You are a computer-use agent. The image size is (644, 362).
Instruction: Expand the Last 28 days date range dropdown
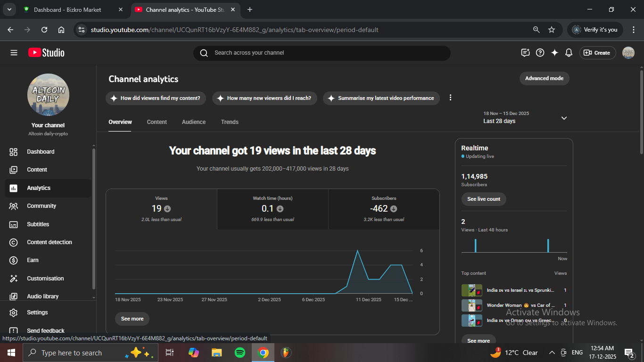click(564, 118)
